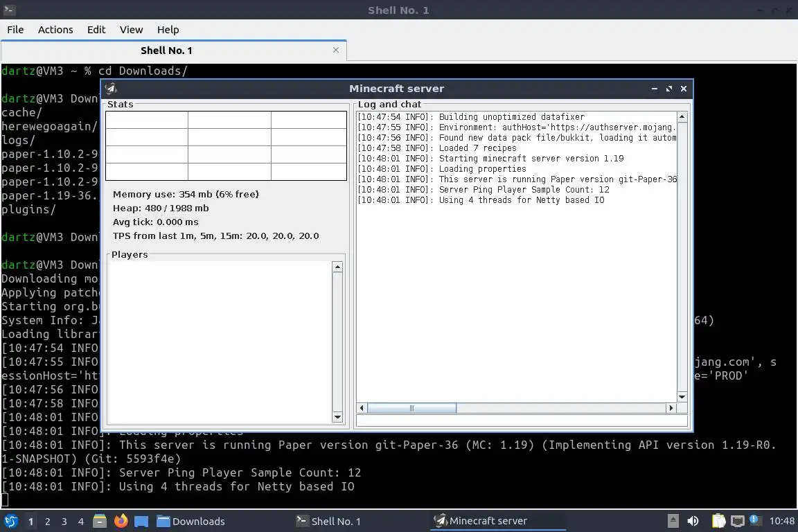
Task: Open the File menu
Action: (15, 30)
